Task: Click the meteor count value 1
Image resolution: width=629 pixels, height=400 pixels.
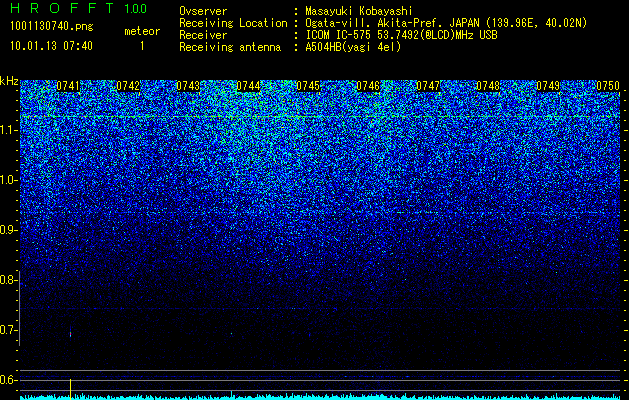Action: (142, 46)
